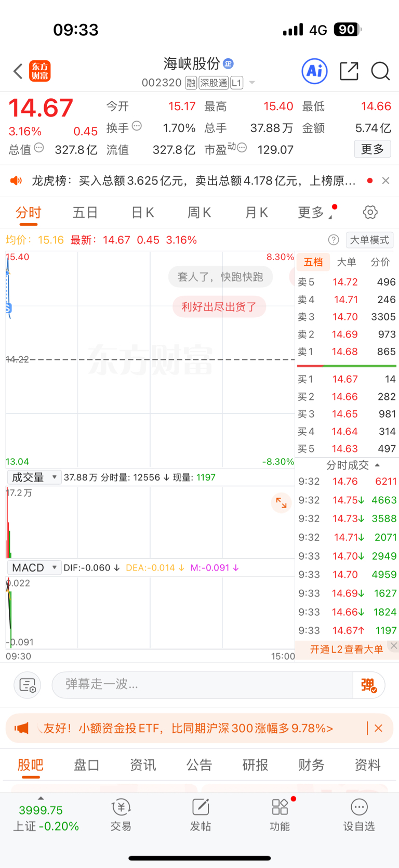The image size is (399, 868).
Task: Tap the 龙虎榜 speaker announcement icon
Action: point(16,180)
